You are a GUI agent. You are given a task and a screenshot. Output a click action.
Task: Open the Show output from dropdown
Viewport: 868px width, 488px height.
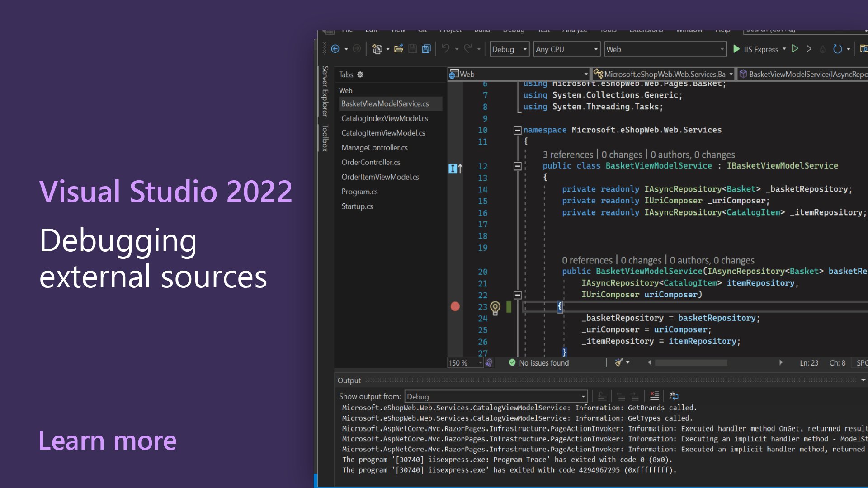[x=583, y=397]
